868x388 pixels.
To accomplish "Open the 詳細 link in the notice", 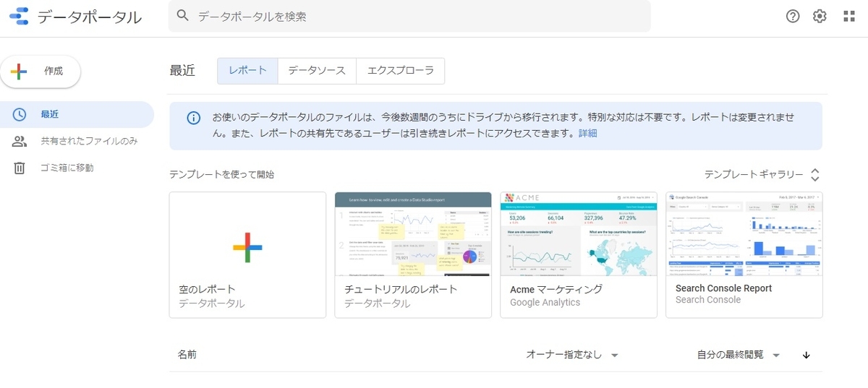I will 587,134.
